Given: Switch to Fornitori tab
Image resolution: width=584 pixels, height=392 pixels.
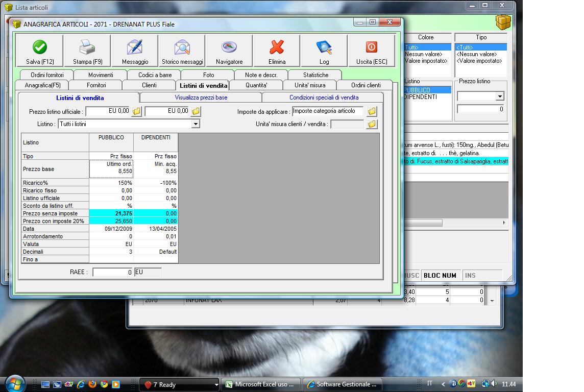Looking at the screenshot, I should pos(96,85).
